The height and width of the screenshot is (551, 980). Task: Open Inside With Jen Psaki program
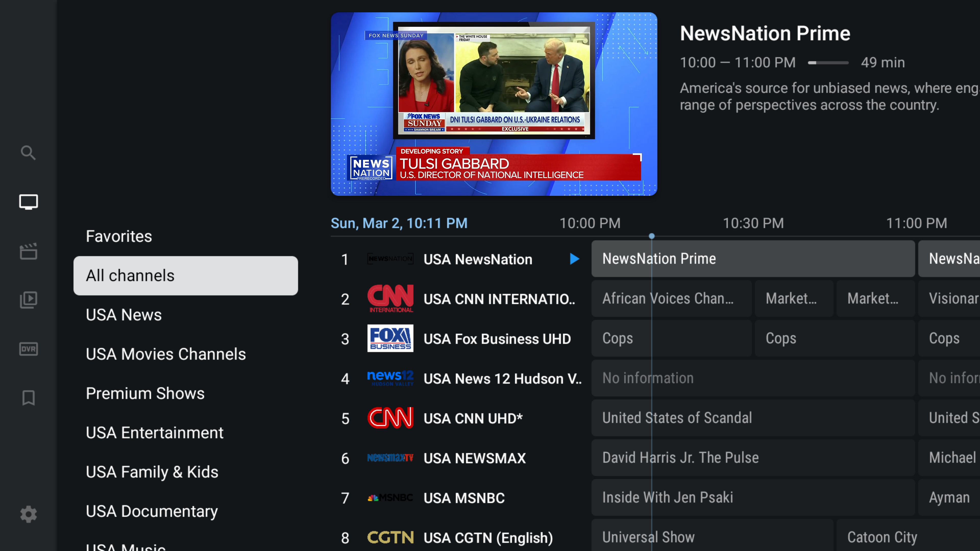753,497
